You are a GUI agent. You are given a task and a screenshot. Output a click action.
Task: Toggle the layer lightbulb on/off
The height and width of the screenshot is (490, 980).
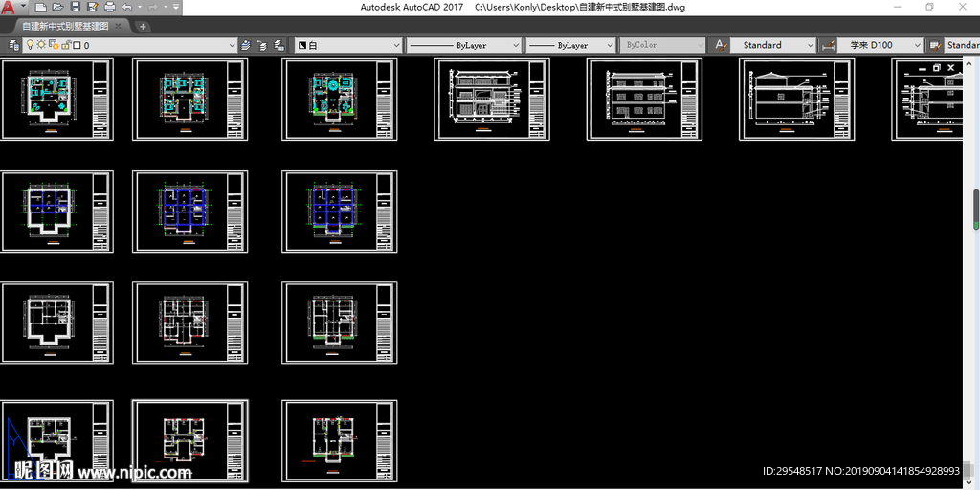[30, 45]
